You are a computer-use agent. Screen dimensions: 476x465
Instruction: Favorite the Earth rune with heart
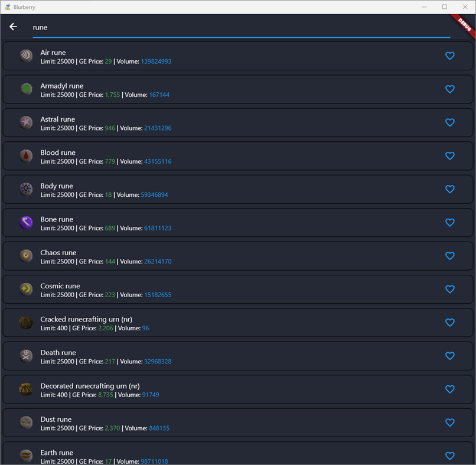pyautogui.click(x=450, y=456)
